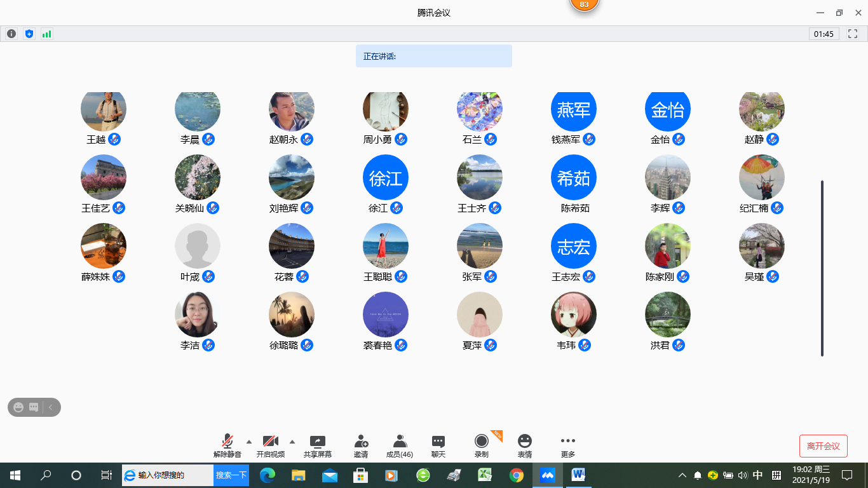Collapse the floating emoji bar with chevron
Image resolution: width=868 pixels, height=488 pixels.
click(x=51, y=407)
